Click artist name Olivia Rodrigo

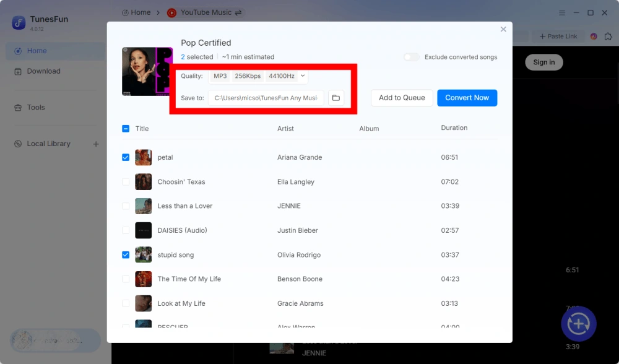299,255
